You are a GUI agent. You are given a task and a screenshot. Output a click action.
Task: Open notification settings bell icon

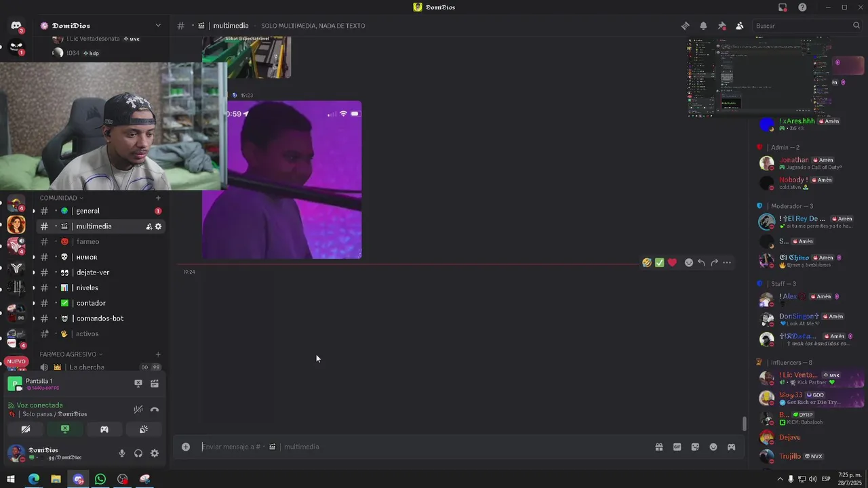(x=703, y=26)
